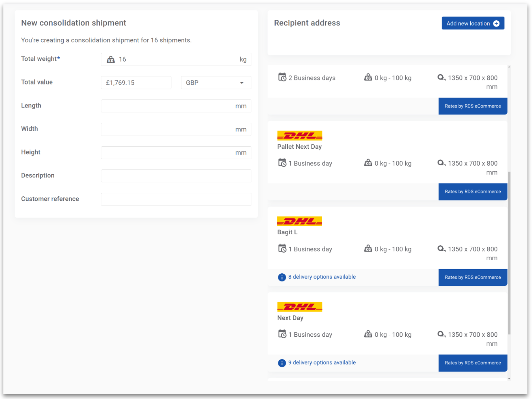Click the calendar icon in Pallet Next Day row
Image resolution: width=532 pixels, height=399 pixels.
point(282,163)
